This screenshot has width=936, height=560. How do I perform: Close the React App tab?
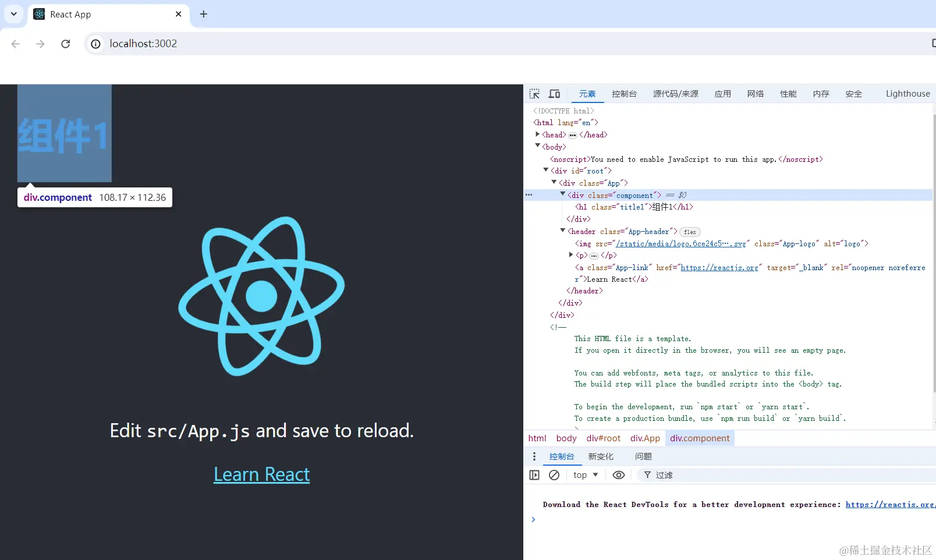tap(179, 14)
